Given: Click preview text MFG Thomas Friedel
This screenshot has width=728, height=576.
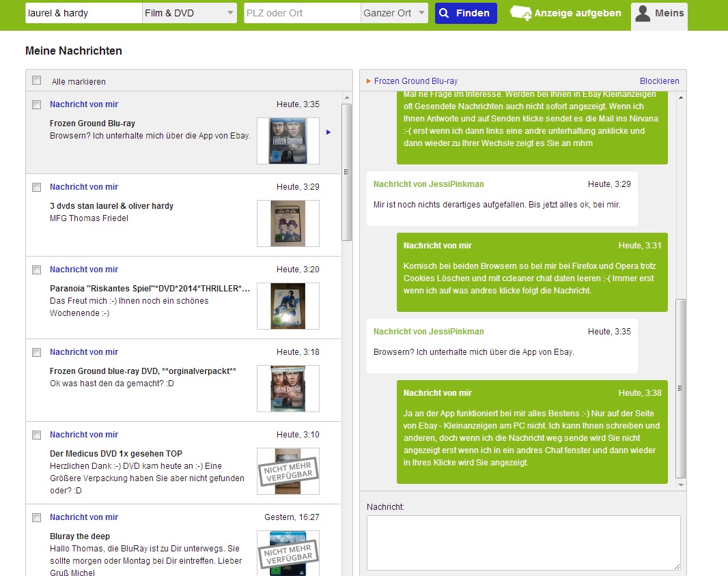Looking at the screenshot, I should point(89,218).
